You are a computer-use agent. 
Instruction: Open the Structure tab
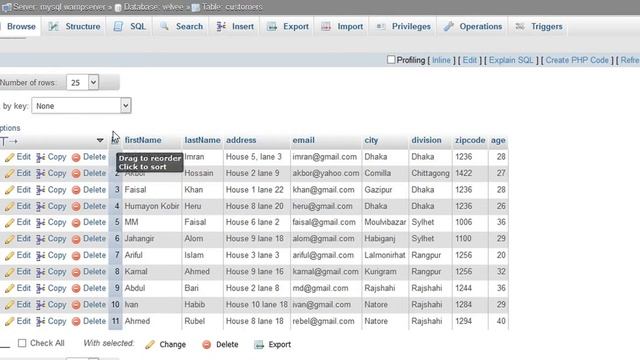point(74,27)
